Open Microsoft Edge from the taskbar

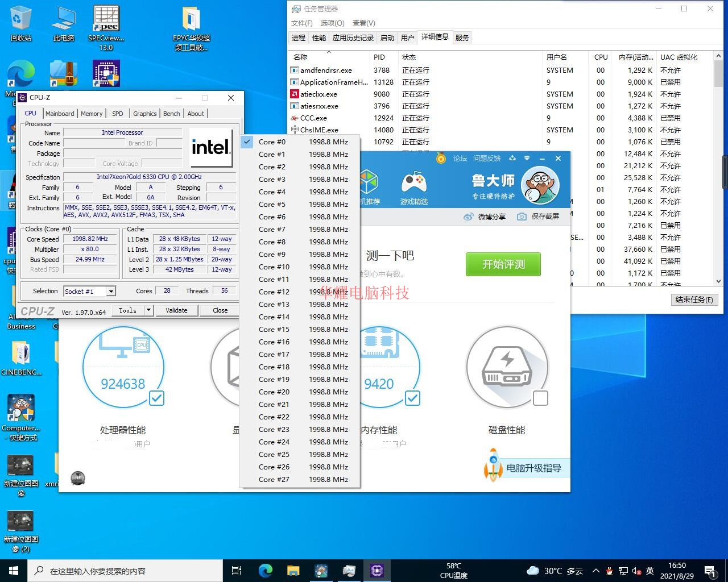[265, 571]
